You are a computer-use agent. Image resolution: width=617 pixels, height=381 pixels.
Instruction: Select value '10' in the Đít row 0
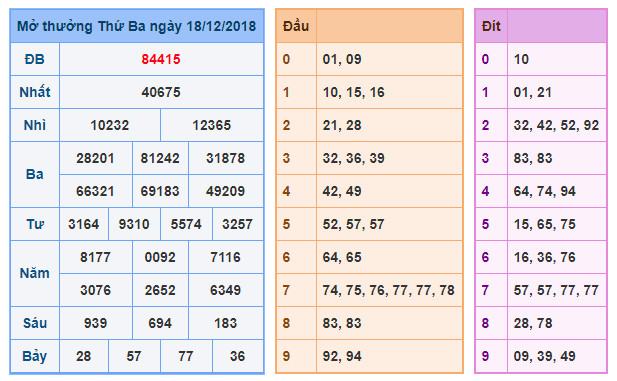tap(521, 59)
